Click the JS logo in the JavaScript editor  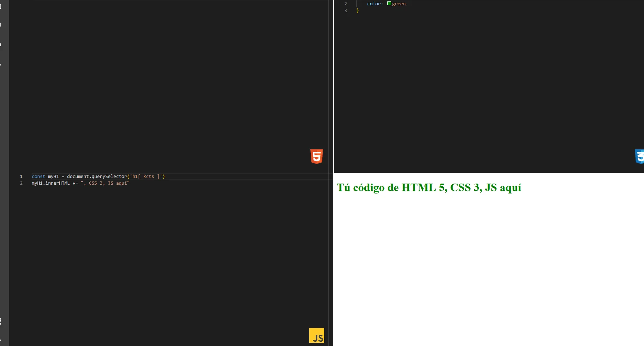(x=317, y=335)
